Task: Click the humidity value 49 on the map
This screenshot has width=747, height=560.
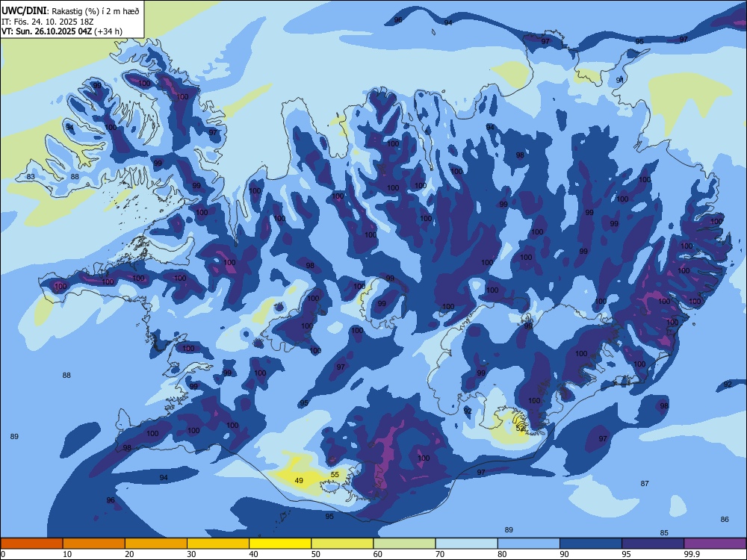Action: [x=299, y=480]
